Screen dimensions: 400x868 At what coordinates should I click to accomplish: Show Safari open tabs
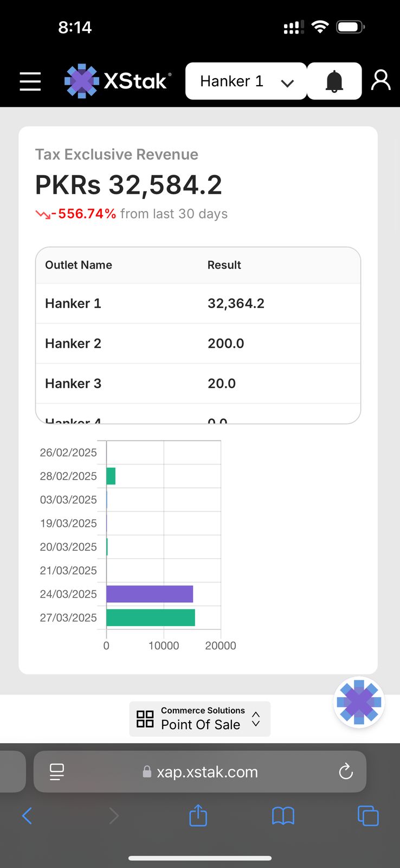368,815
